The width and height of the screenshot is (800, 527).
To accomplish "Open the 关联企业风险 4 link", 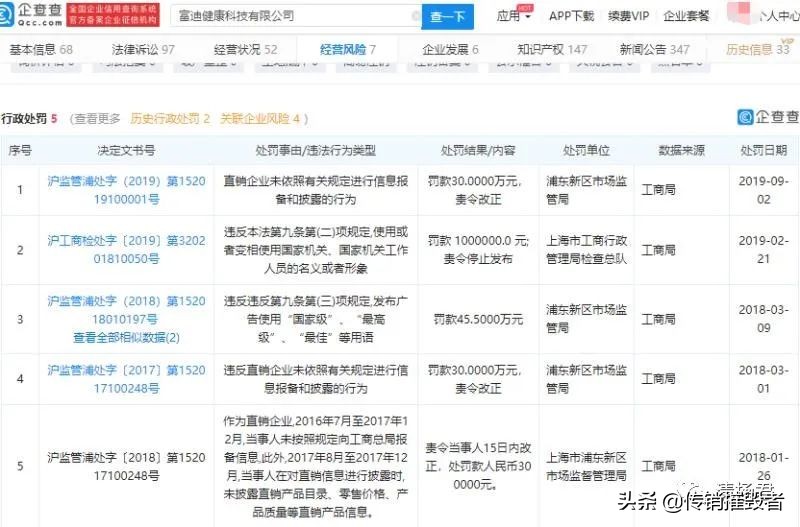I will (260, 118).
